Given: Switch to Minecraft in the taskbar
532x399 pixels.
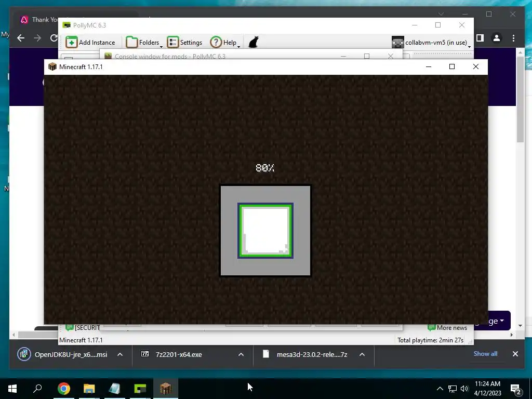Looking at the screenshot, I should (x=166, y=389).
